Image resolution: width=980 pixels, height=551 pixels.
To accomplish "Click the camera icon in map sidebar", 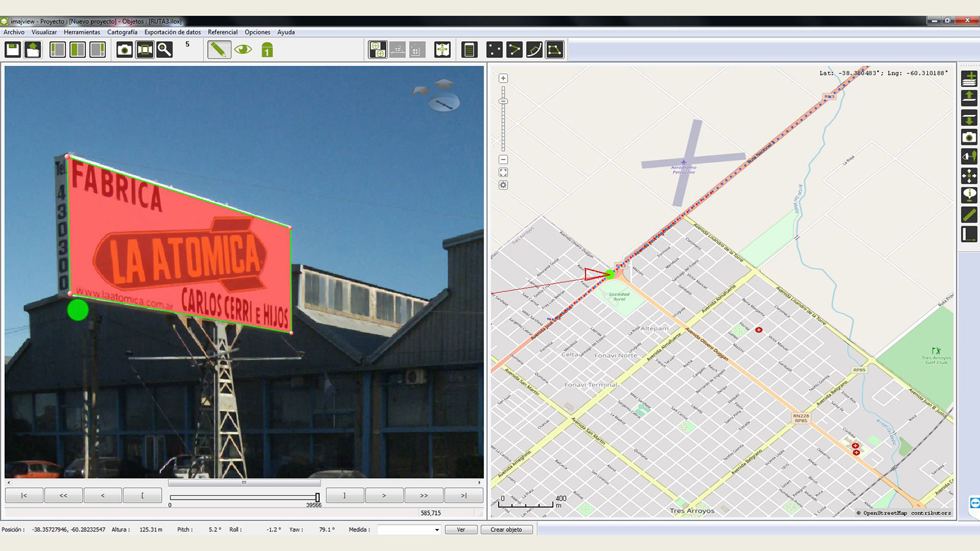I will coord(970,137).
